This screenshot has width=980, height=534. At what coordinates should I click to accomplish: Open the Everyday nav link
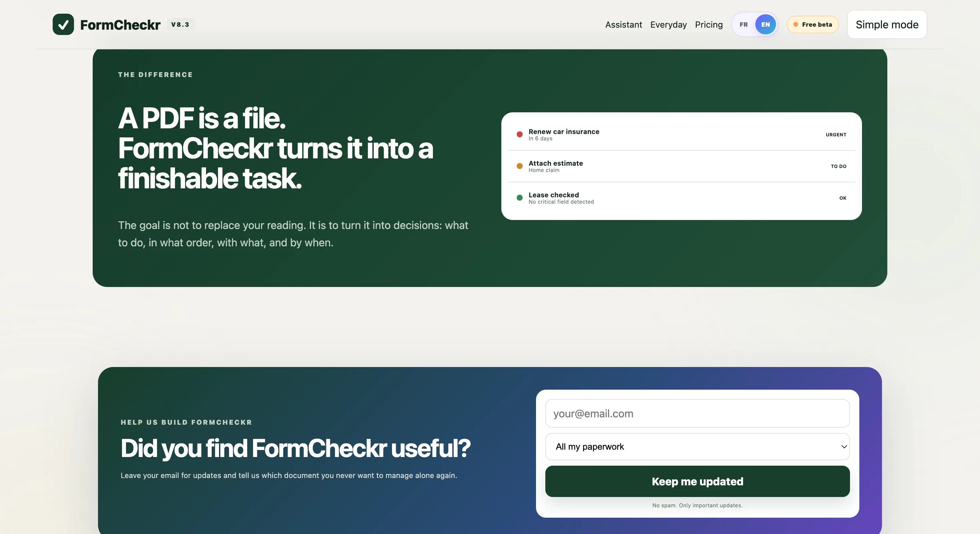668,25
